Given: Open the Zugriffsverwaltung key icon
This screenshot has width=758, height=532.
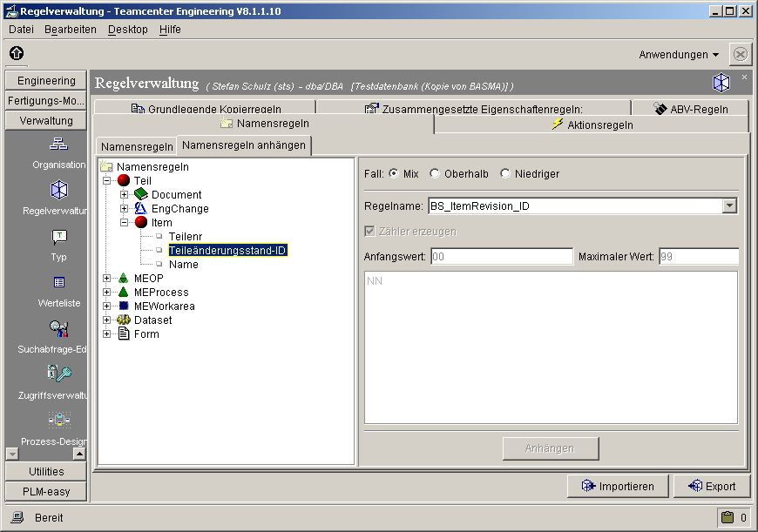Looking at the screenshot, I should point(59,374).
